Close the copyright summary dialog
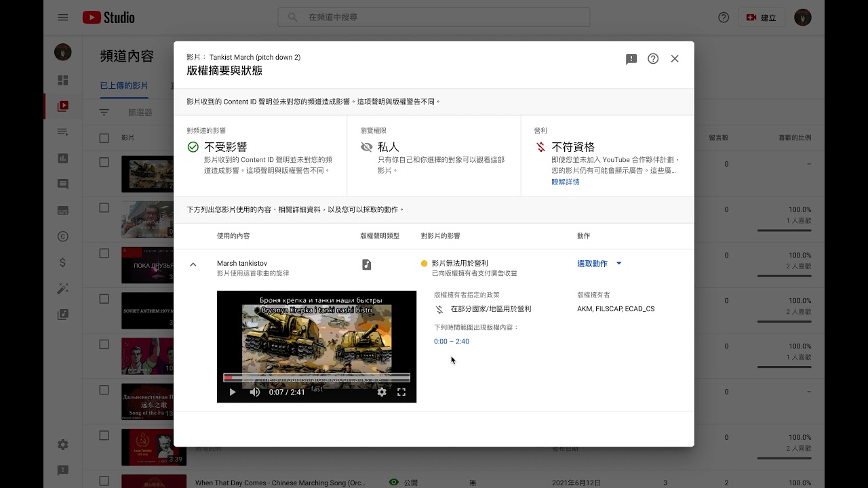868x488 pixels. (675, 59)
